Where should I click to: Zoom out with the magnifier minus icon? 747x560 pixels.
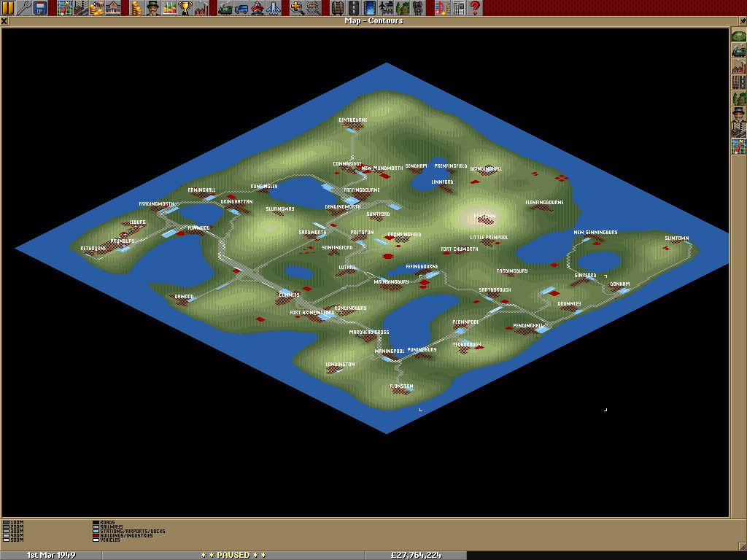pos(314,7)
